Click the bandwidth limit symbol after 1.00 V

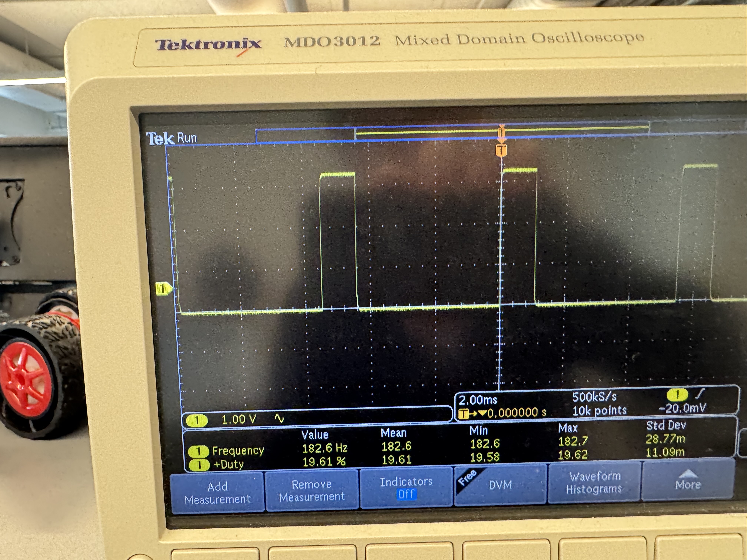point(279,419)
